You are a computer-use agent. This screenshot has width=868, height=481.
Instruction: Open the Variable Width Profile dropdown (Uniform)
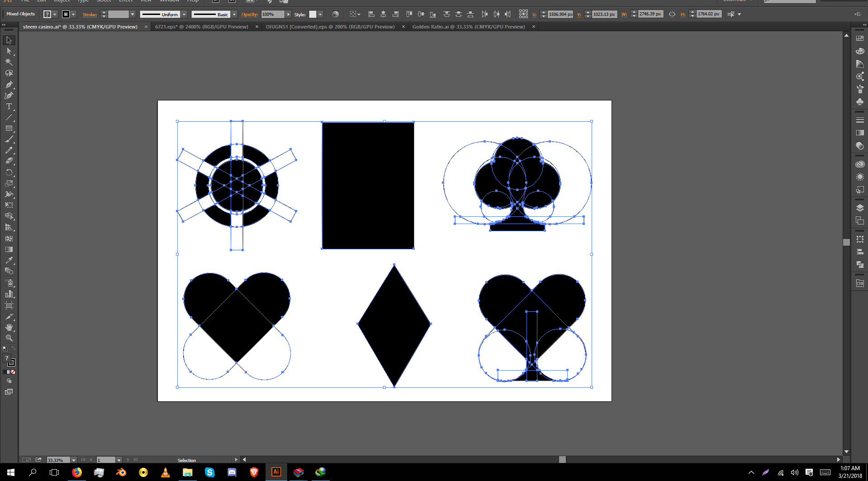(x=184, y=14)
